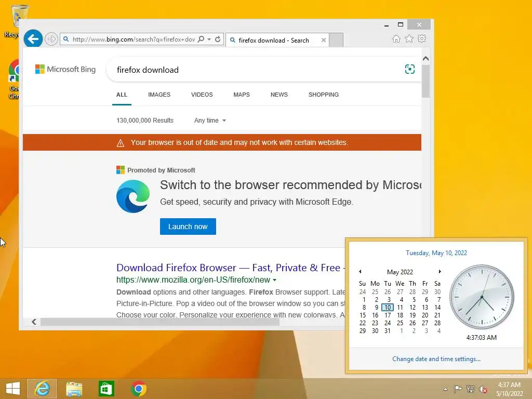Click Internet Explorer icon on taskbar
This screenshot has height=399, width=532.
(42, 389)
